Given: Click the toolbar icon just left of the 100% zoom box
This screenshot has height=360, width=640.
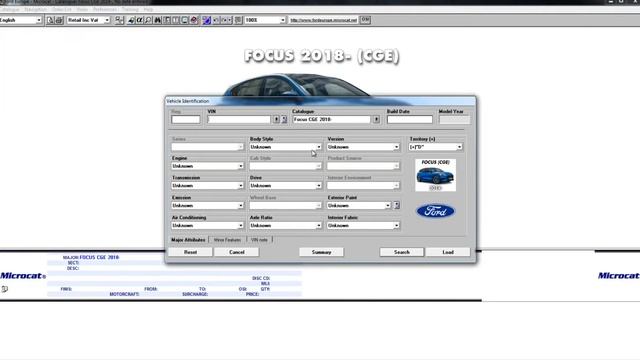Looking at the screenshot, I should click(x=238, y=20).
